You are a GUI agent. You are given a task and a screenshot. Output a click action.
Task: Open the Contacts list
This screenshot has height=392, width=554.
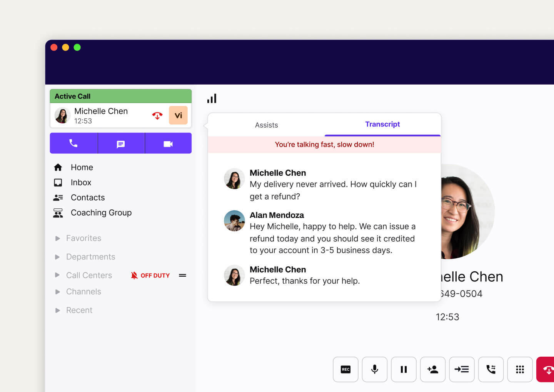(x=87, y=197)
